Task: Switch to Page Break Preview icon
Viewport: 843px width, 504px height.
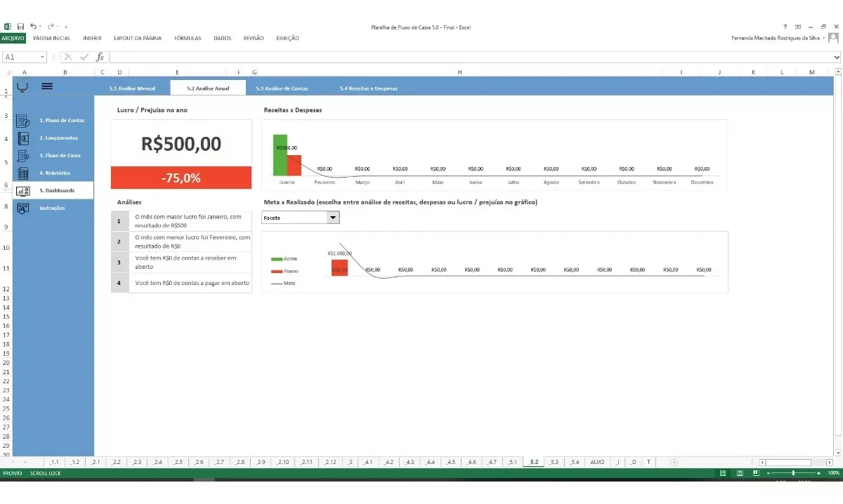Action: pyautogui.click(x=756, y=474)
